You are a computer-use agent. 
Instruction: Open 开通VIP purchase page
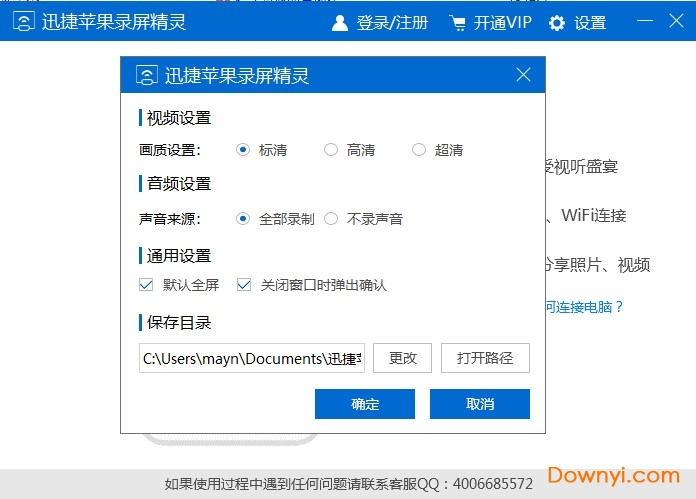pos(502,22)
